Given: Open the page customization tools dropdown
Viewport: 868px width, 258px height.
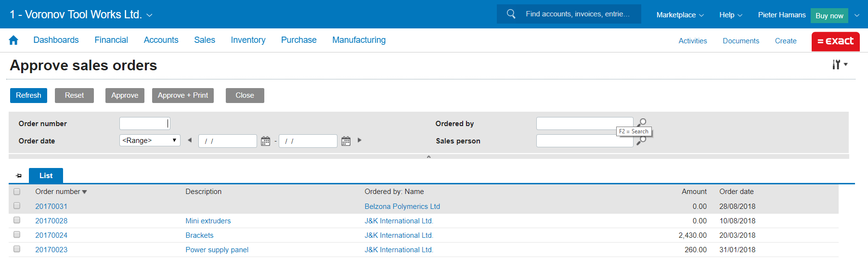Looking at the screenshot, I should pos(840,64).
